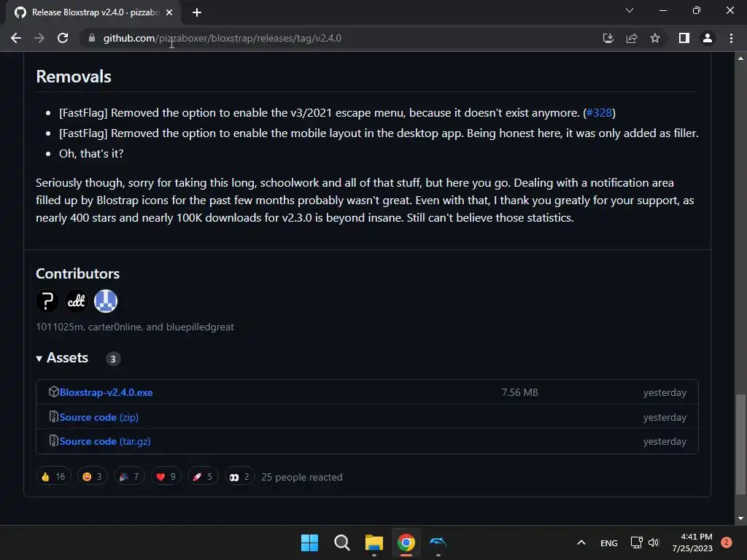The height and width of the screenshot is (560, 747).
Task: Open the Windows Start menu
Action: pos(309,542)
